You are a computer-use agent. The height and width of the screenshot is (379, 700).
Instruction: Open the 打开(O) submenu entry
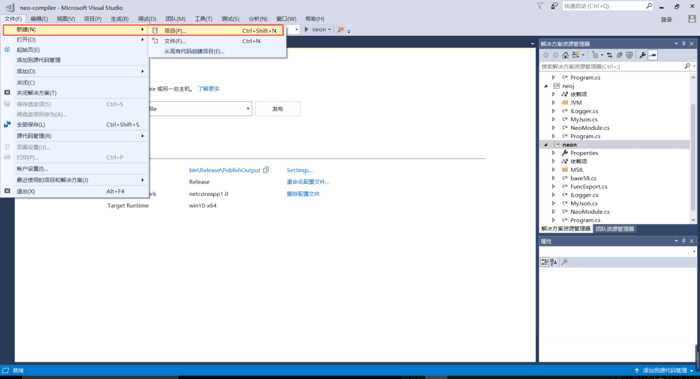pos(75,40)
